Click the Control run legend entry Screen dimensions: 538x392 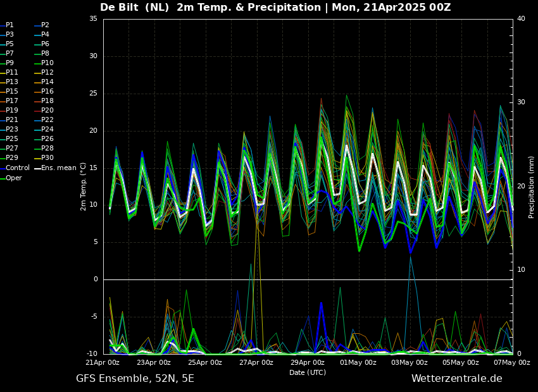point(17,168)
